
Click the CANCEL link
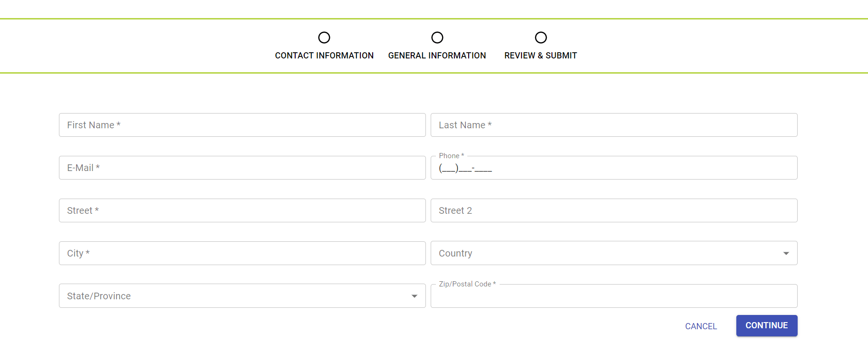[x=701, y=326]
